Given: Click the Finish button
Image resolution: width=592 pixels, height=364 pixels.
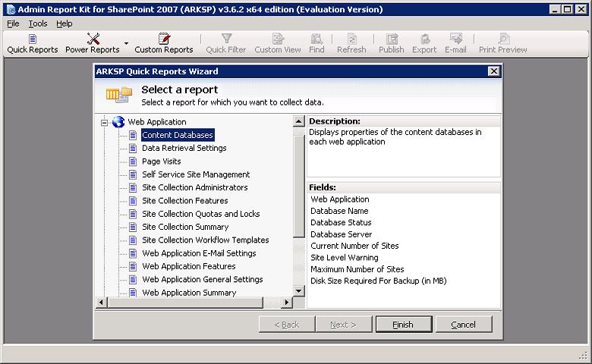Looking at the screenshot, I should point(404,325).
